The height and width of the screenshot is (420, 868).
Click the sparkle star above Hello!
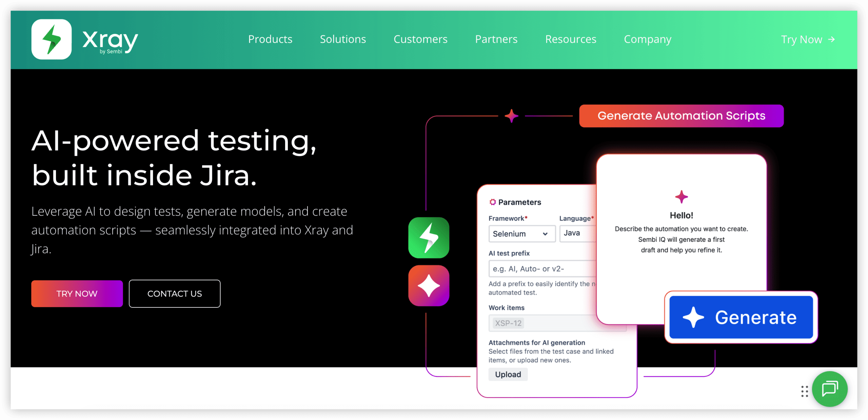[681, 197]
